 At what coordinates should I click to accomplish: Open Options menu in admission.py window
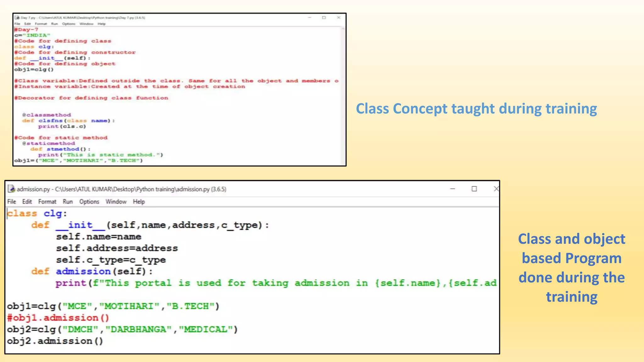[89, 202]
